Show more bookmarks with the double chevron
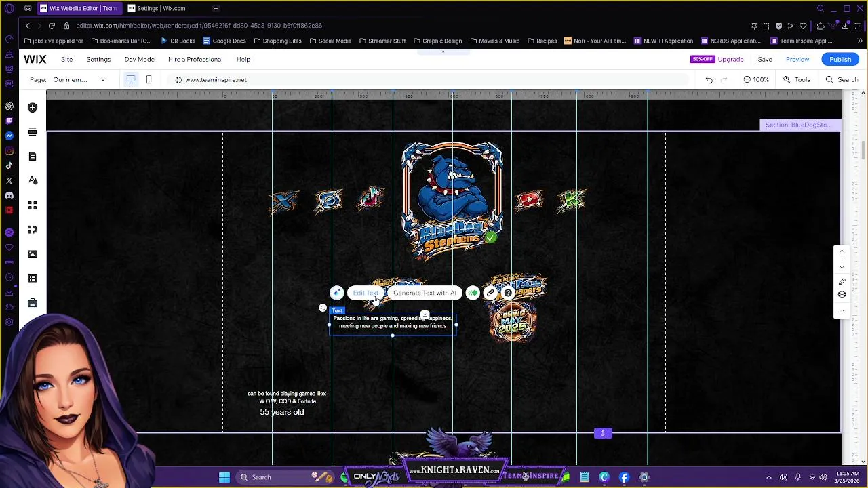Screen dimensions: 868x488 [x=860, y=41]
